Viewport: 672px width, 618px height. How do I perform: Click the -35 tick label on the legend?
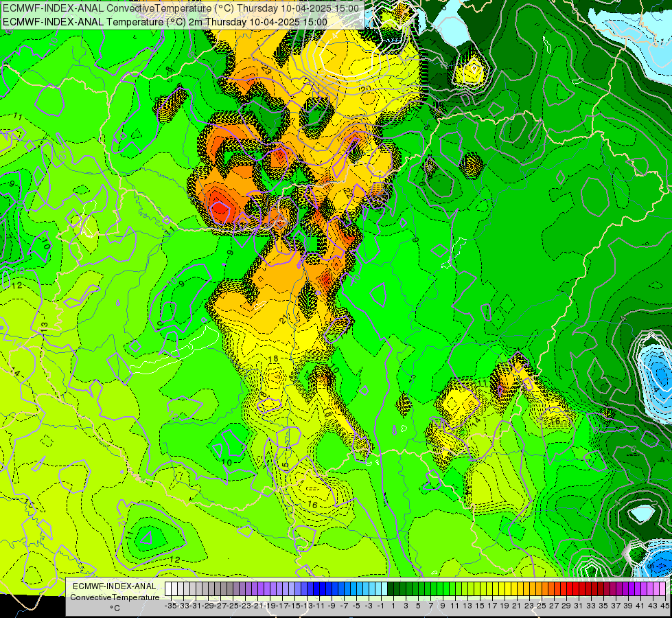170,606
